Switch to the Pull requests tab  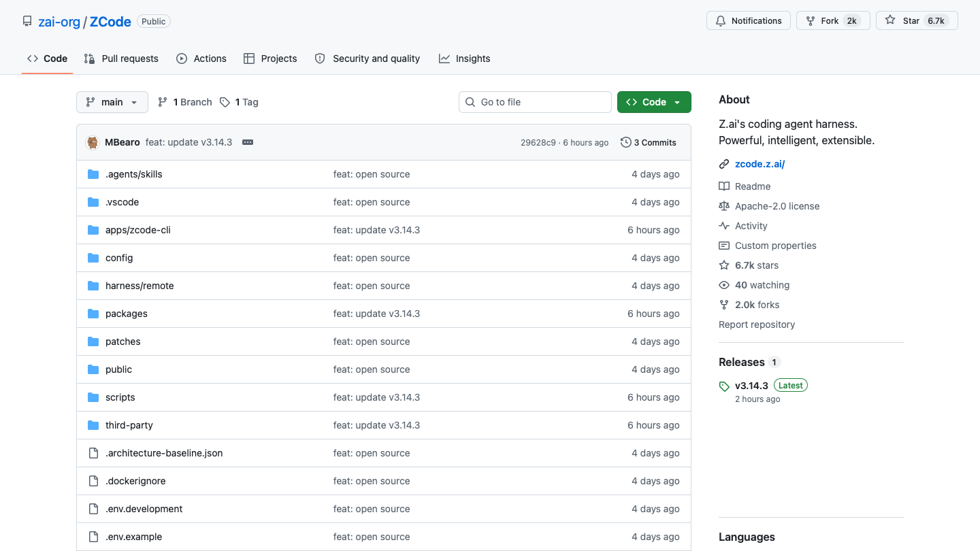pyautogui.click(x=121, y=59)
